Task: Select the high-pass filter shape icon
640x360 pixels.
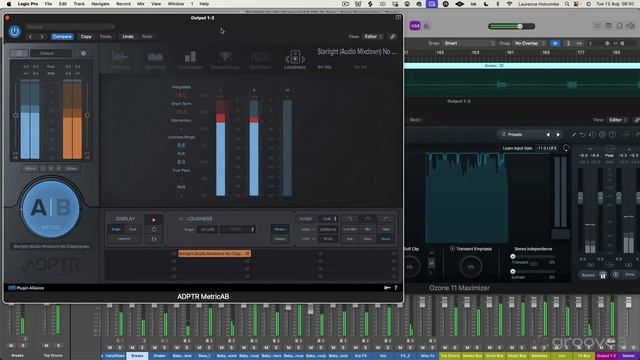Action: [x=386, y=219]
